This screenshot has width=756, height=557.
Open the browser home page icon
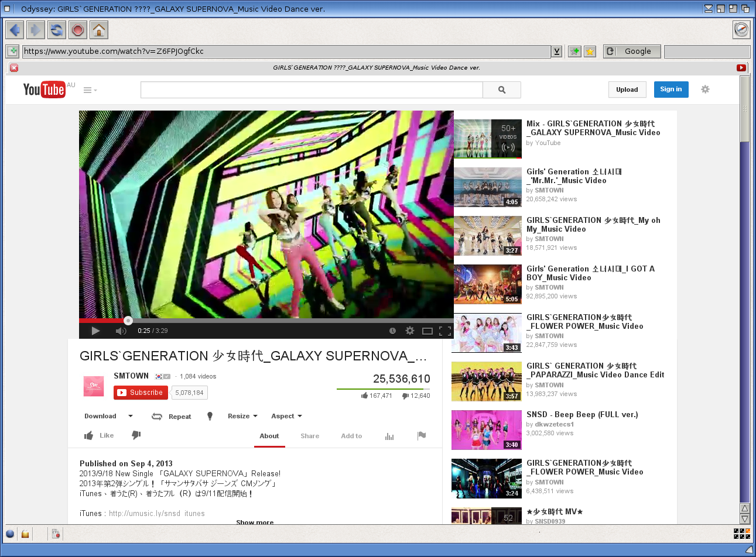click(x=99, y=30)
